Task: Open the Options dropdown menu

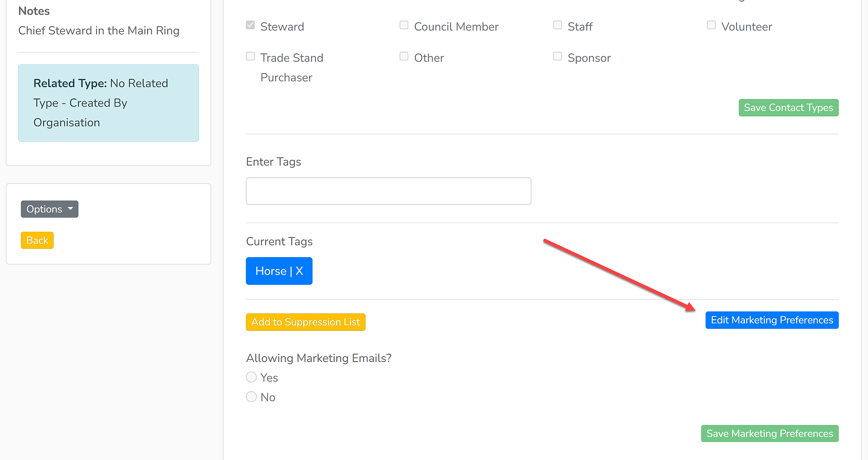Action: point(50,209)
